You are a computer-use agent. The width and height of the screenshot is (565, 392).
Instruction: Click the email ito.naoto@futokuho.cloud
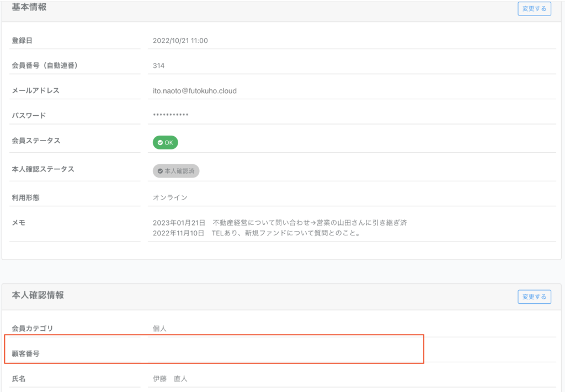tap(194, 91)
